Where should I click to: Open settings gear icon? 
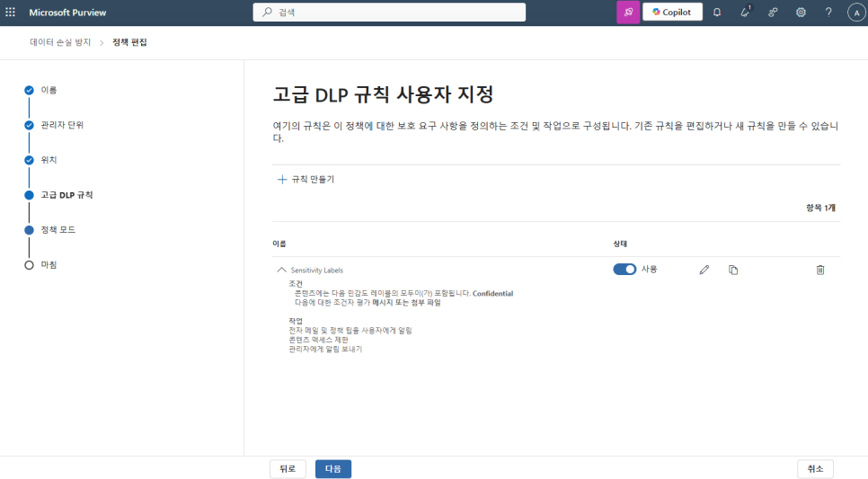tap(801, 13)
